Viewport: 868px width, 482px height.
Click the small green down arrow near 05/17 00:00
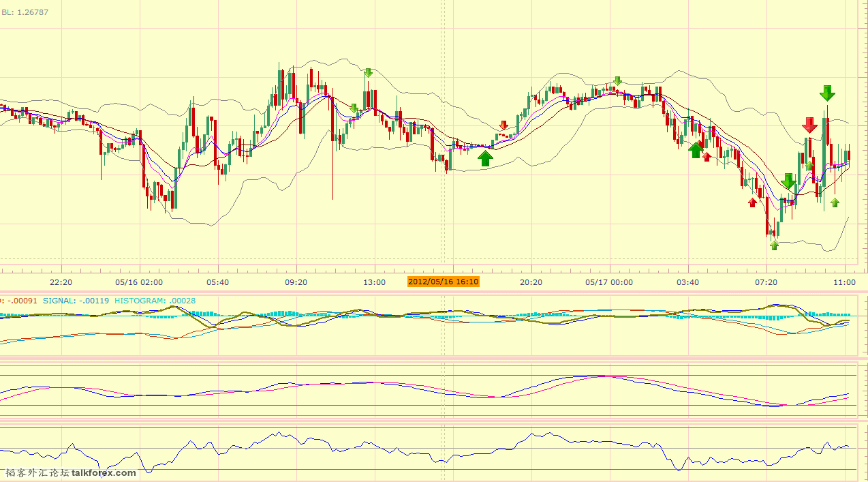pyautogui.click(x=617, y=81)
